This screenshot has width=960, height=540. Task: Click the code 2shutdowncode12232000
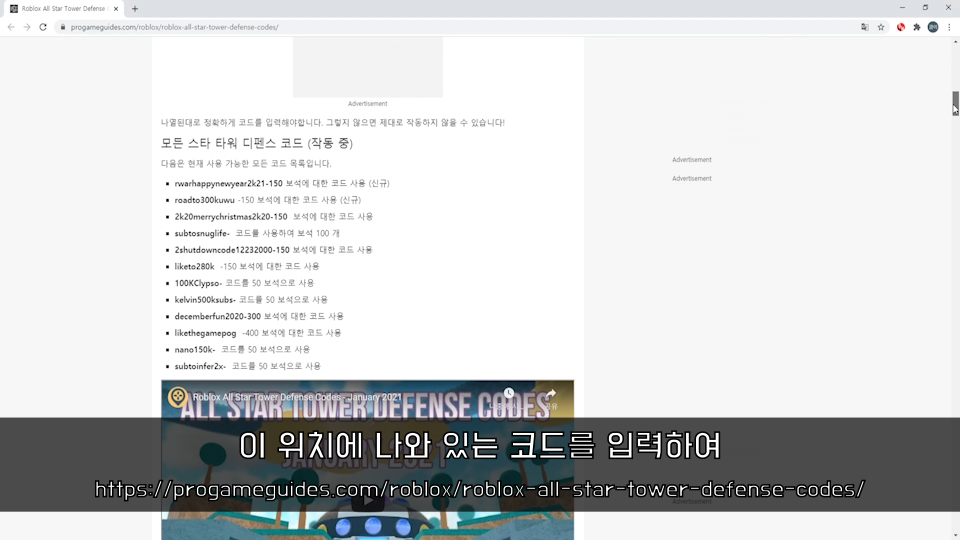point(223,249)
